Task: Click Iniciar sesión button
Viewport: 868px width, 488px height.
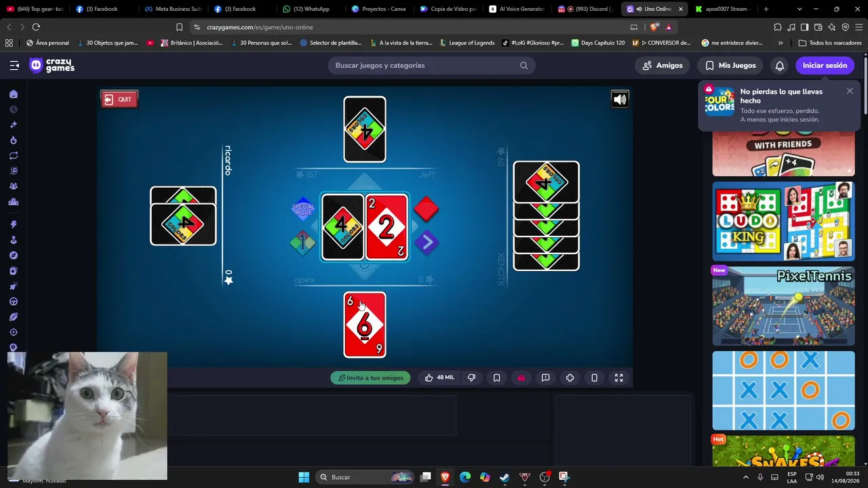Action: pos(825,65)
